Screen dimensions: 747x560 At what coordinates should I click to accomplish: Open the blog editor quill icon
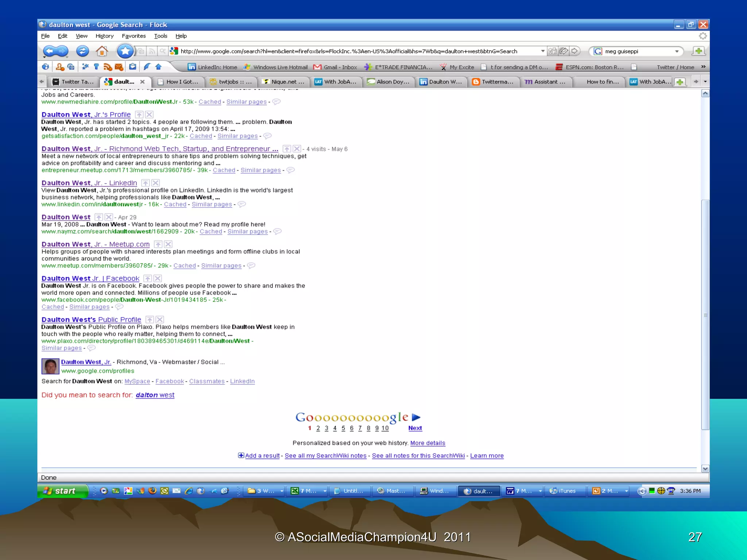[x=147, y=67]
